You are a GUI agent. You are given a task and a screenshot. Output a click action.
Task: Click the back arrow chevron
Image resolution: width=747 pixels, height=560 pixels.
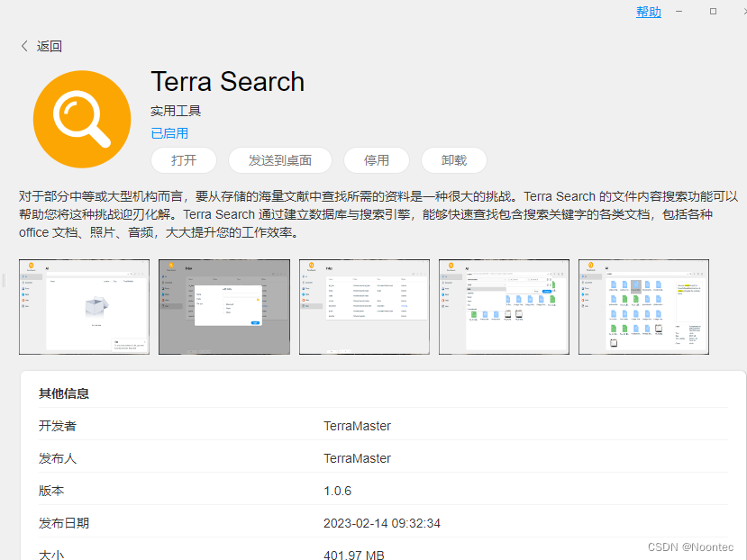point(24,46)
